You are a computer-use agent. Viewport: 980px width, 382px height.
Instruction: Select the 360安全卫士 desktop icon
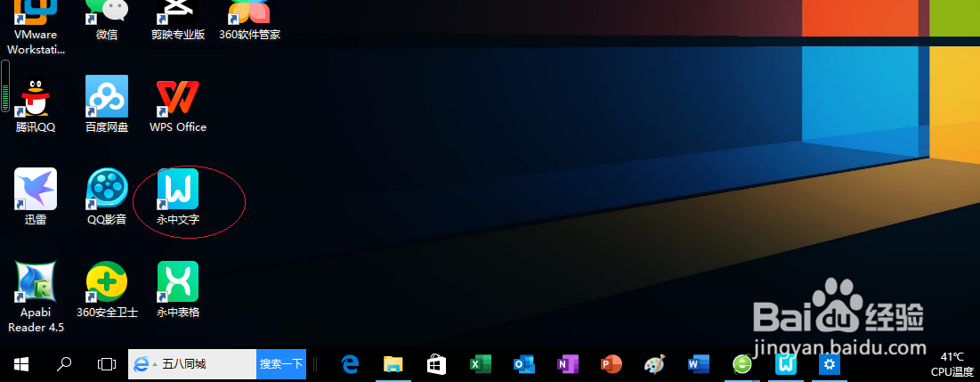coord(107,289)
